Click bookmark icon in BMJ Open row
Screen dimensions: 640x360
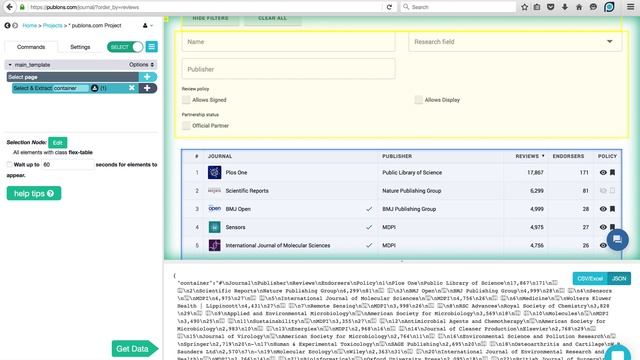612,209
